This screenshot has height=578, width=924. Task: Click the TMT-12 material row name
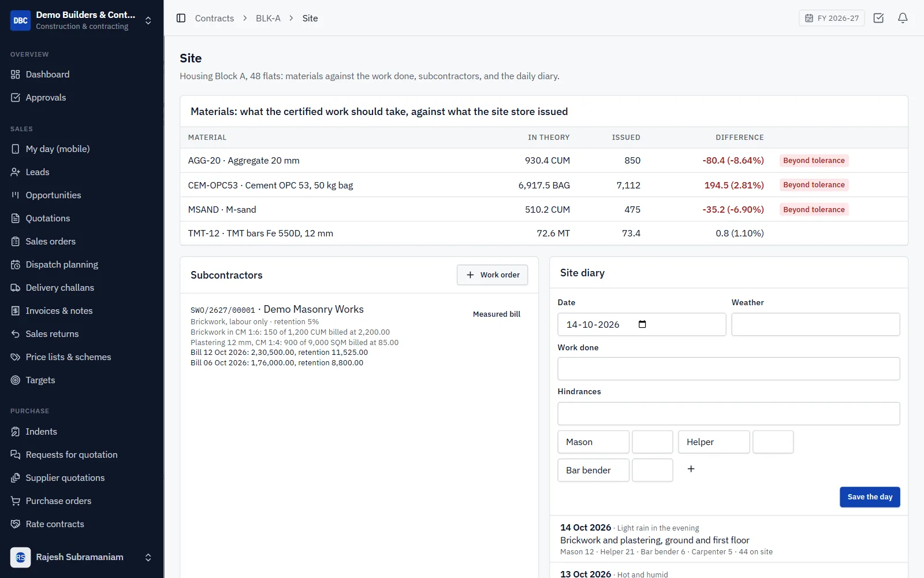(x=260, y=234)
